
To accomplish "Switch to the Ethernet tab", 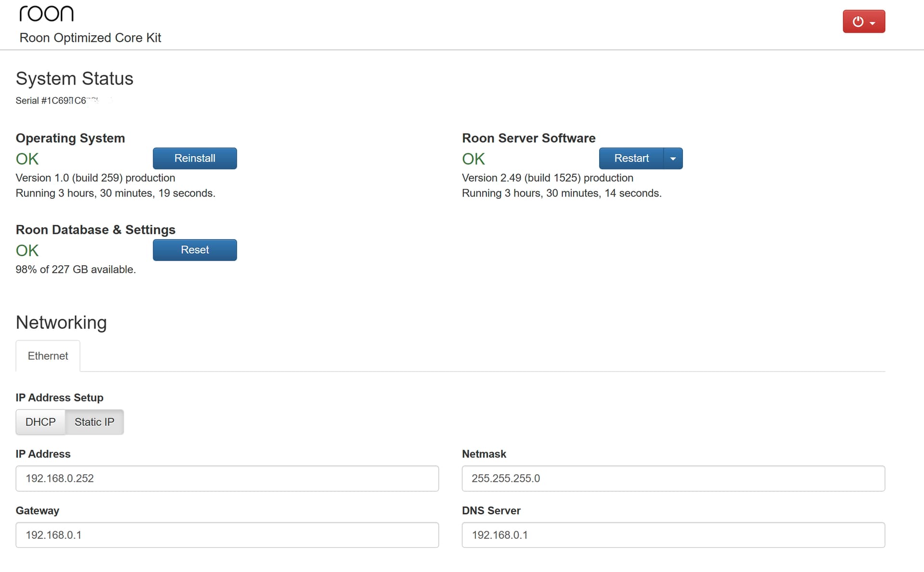I will click(x=48, y=356).
